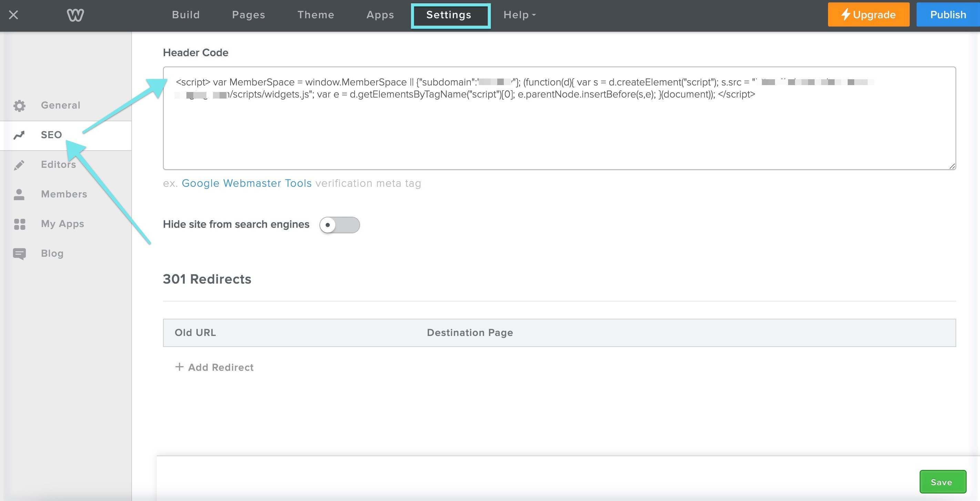
Task: Click the My Apps grid icon
Action: (x=19, y=224)
